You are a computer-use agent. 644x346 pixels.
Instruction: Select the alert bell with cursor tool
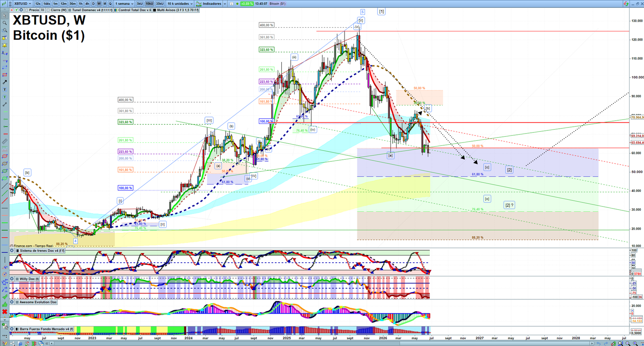coord(5,37)
